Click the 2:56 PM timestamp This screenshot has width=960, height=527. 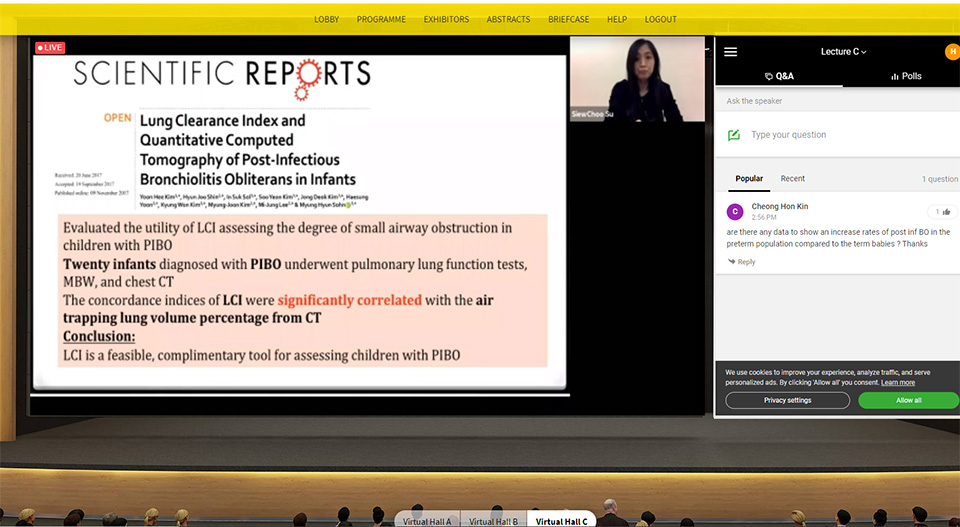pos(763,217)
